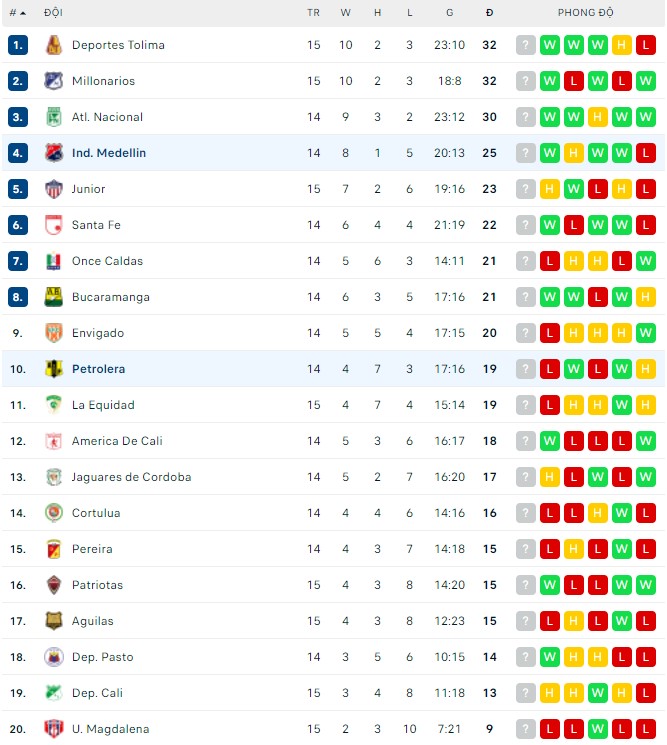Screen dimensions: 667x745
Task: Click the Atl. Nacional team crest icon
Action: pyautogui.click(x=54, y=117)
